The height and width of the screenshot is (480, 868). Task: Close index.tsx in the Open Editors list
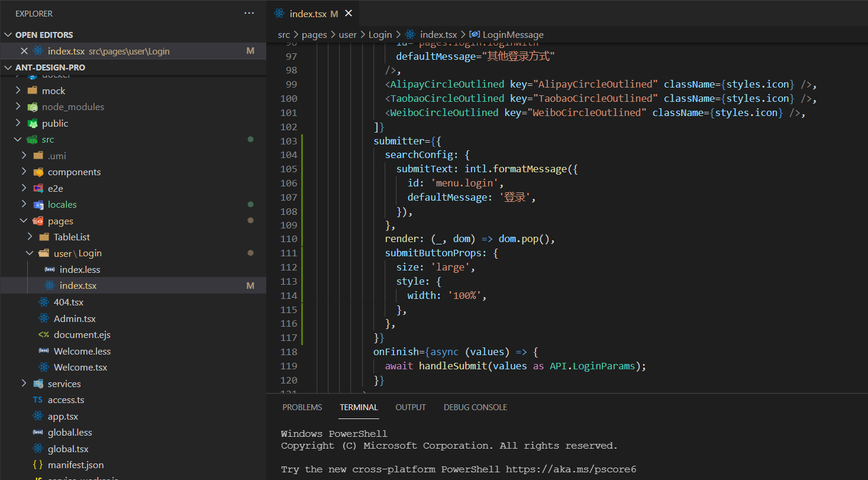click(24, 51)
